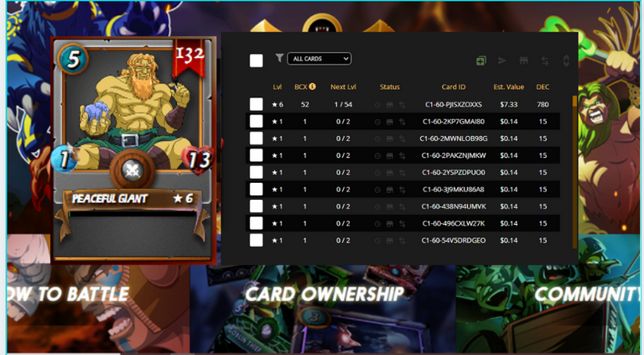Open the CARD OWNERSHIP section

324,295
